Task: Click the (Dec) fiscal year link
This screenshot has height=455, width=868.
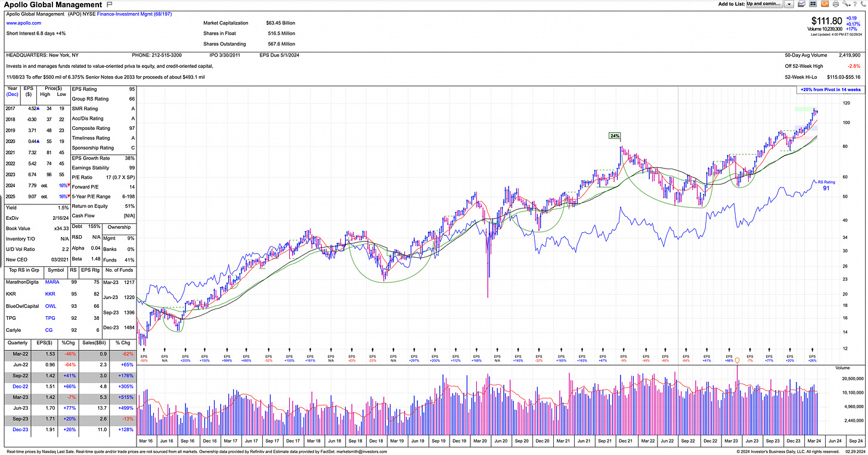Action: tap(13, 94)
